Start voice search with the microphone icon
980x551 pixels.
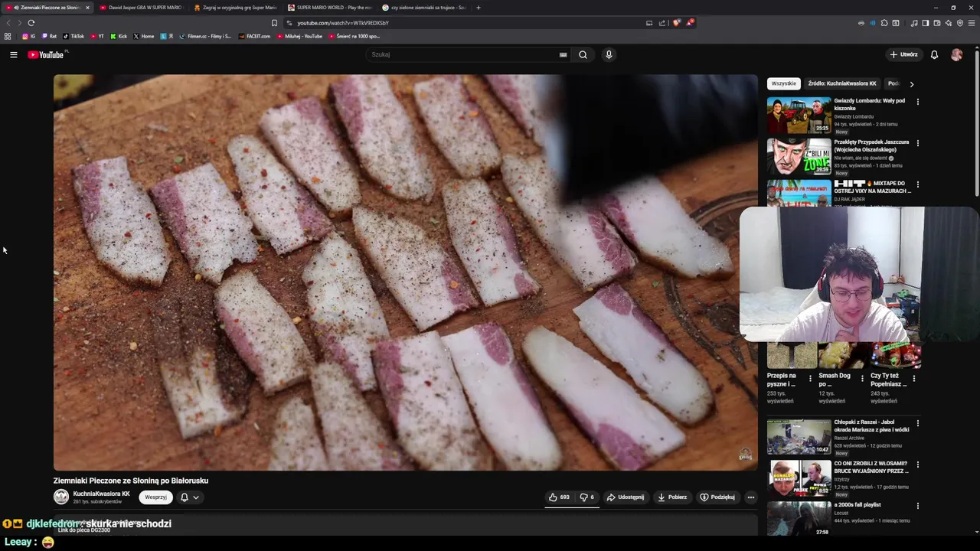609,54
